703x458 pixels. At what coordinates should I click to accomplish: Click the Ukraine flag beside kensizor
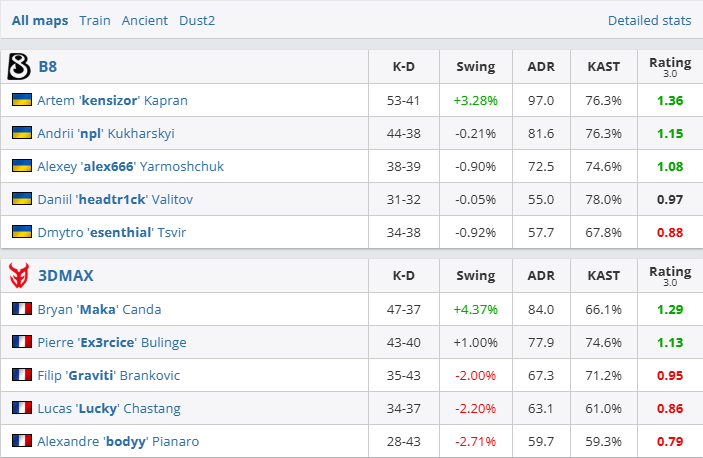point(21,100)
